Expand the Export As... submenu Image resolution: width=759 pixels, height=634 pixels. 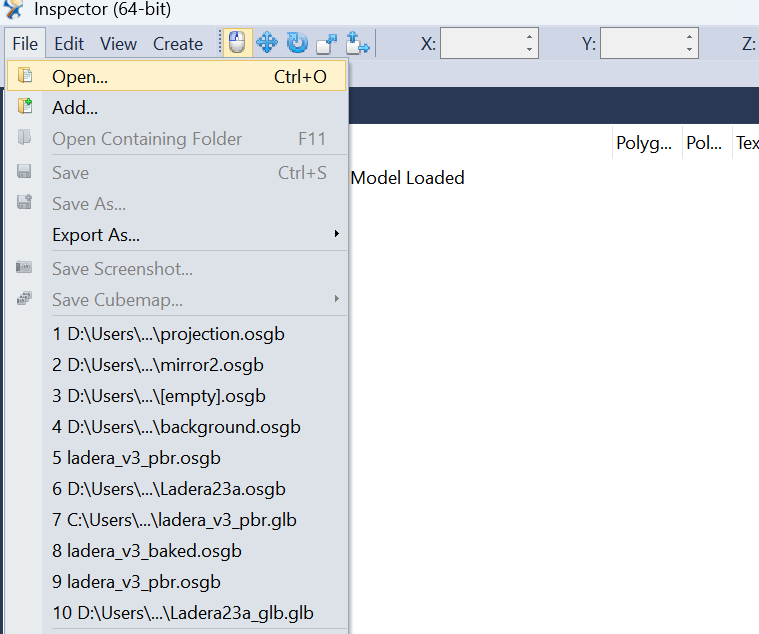[177, 235]
